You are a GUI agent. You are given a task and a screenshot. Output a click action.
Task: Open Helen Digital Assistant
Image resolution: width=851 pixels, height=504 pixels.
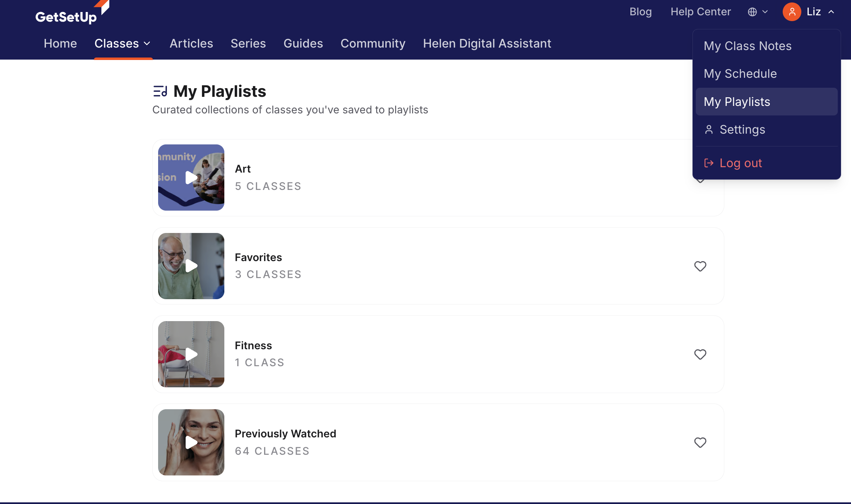[487, 43]
